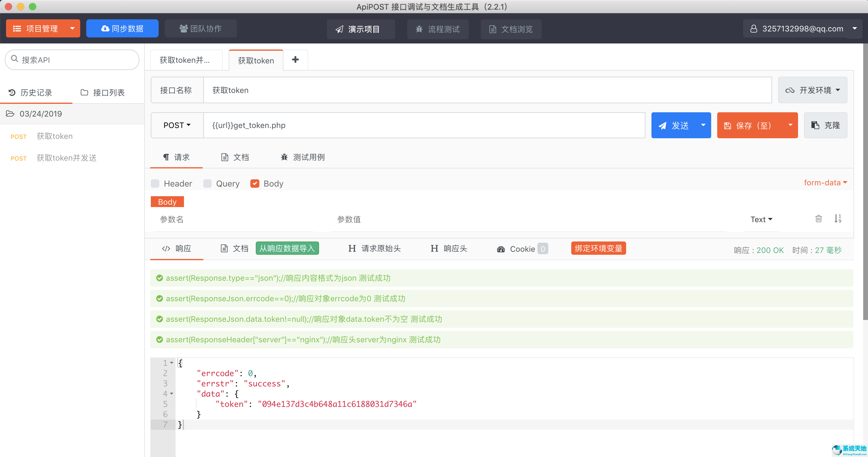Click the 保存（至） save button
This screenshot has height=457, width=868.
coord(750,125)
